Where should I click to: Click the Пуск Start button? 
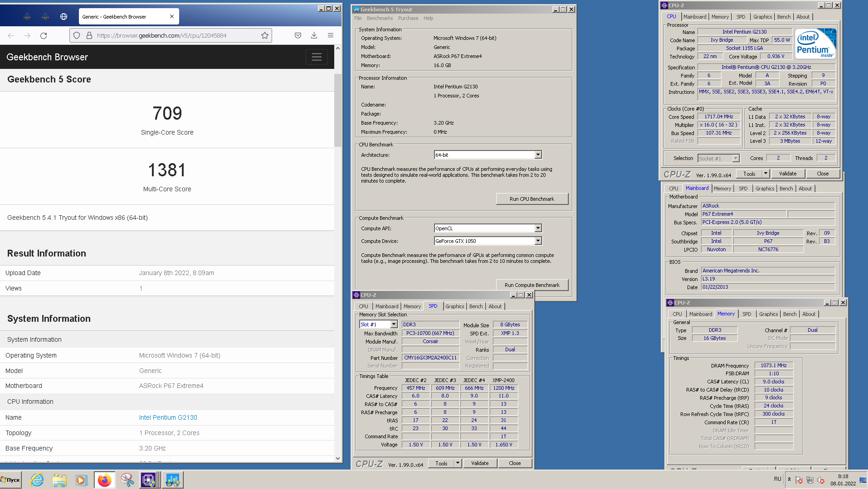click(11, 480)
